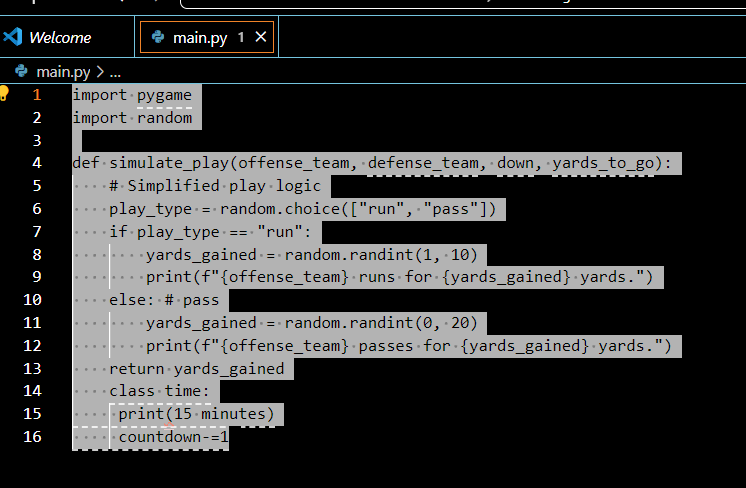Click the Python icon on main.py tab

pos(158,38)
